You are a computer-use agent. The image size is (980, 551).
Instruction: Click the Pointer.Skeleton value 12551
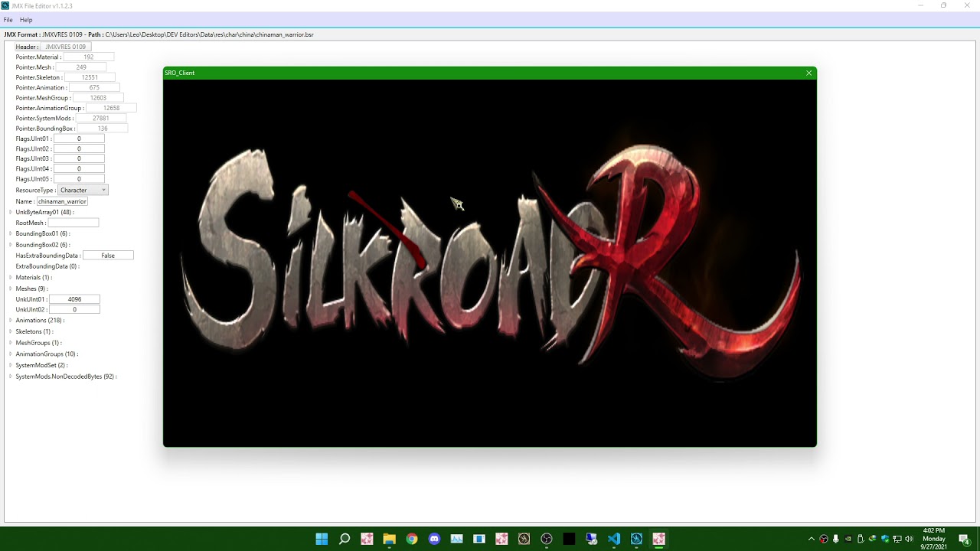[x=90, y=77]
